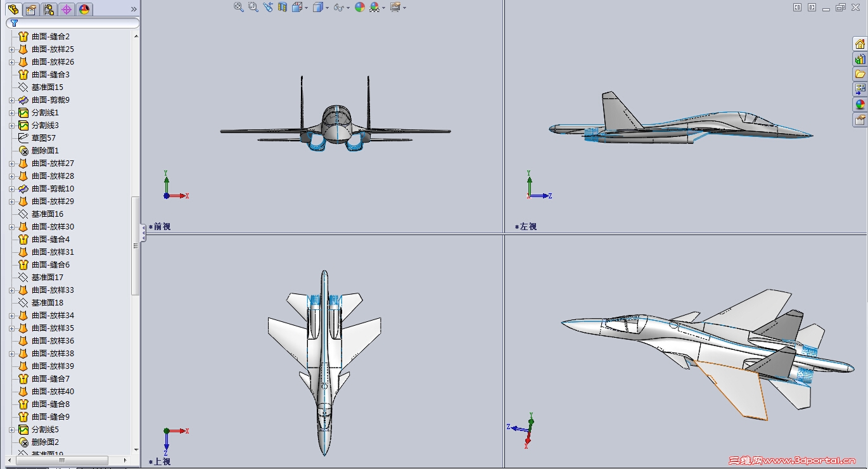Click the feature tree filter field
The image size is (868, 469).
click(x=72, y=23)
